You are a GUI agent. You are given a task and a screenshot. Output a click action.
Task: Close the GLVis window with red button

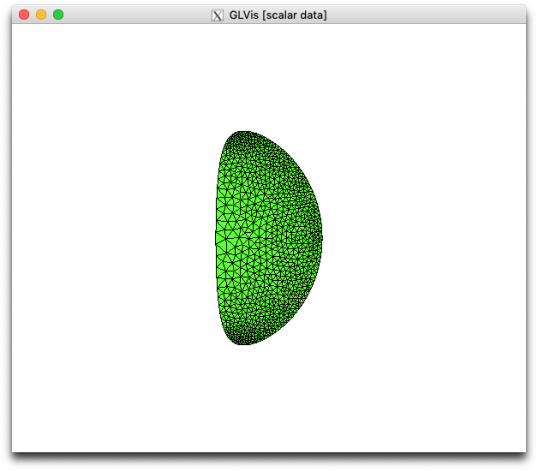24,15
